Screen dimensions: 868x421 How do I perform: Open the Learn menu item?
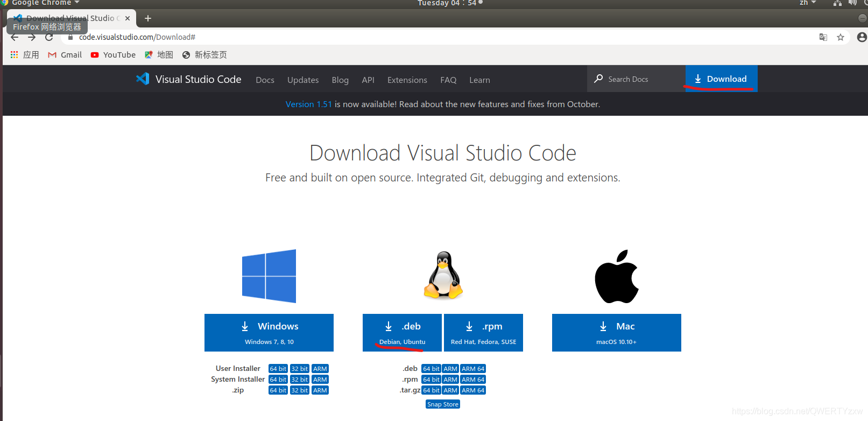coord(479,80)
